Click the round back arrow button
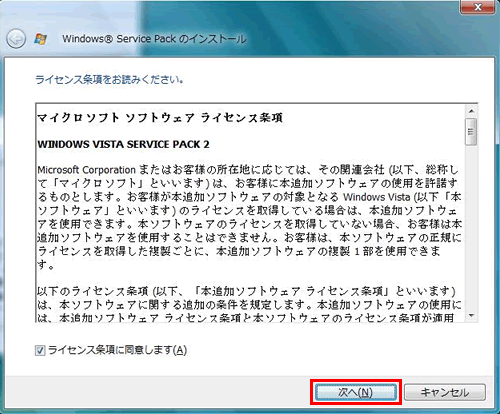The image size is (500, 414). point(16,39)
